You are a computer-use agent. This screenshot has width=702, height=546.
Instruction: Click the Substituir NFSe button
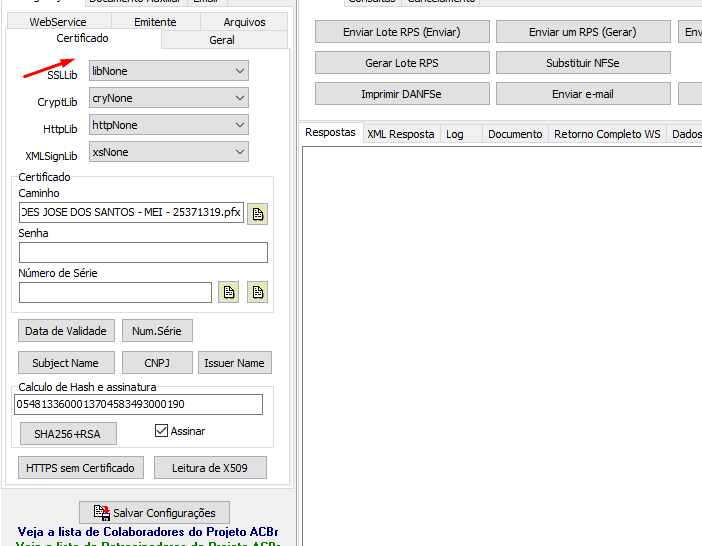(583, 63)
